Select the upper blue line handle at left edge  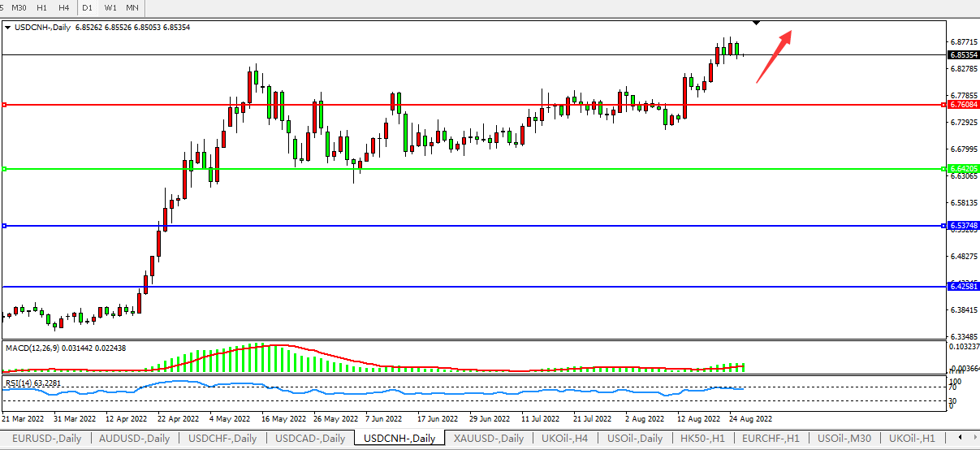pyautogui.click(x=4, y=226)
